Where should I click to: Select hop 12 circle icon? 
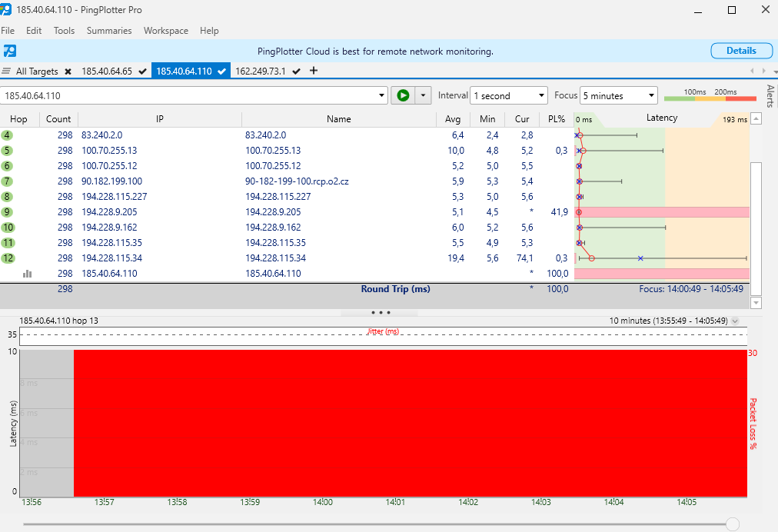point(8,258)
